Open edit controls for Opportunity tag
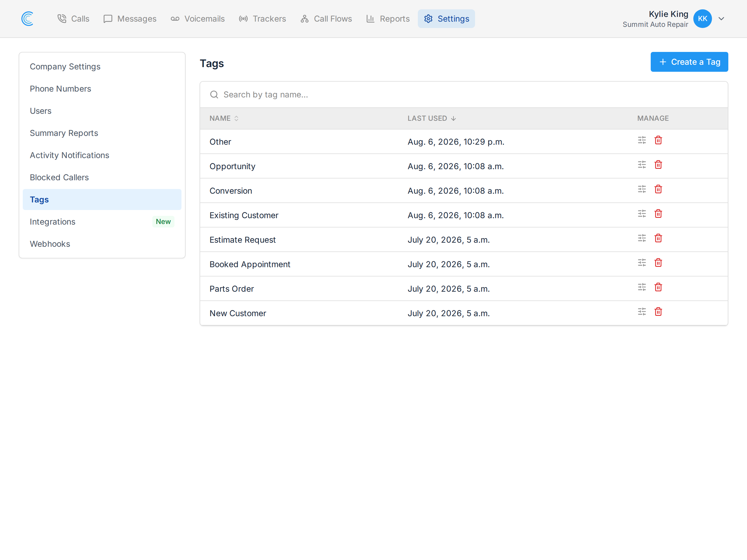 pos(642,165)
